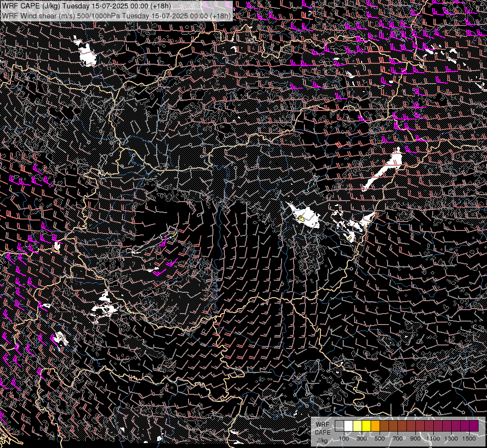Click the legend value 900
Screen dimensions: 487x448
click(x=415, y=439)
